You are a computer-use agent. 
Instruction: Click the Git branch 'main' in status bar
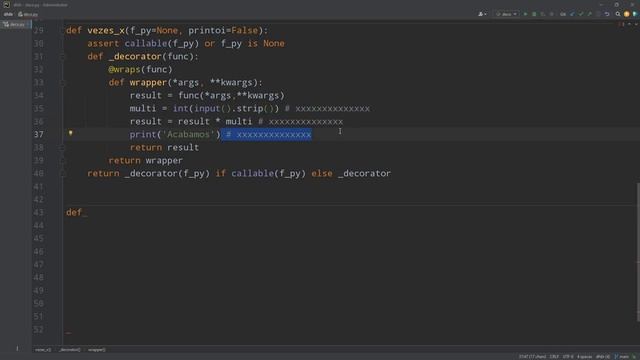(x=622, y=357)
